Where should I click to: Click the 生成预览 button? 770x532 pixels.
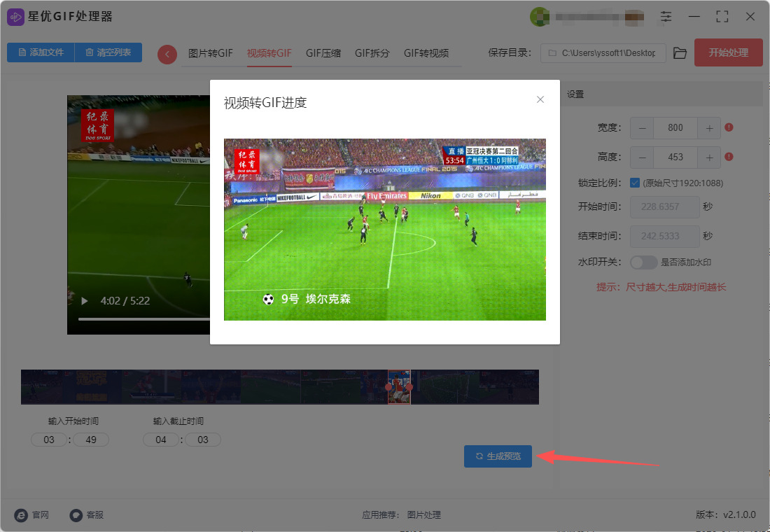click(498, 456)
